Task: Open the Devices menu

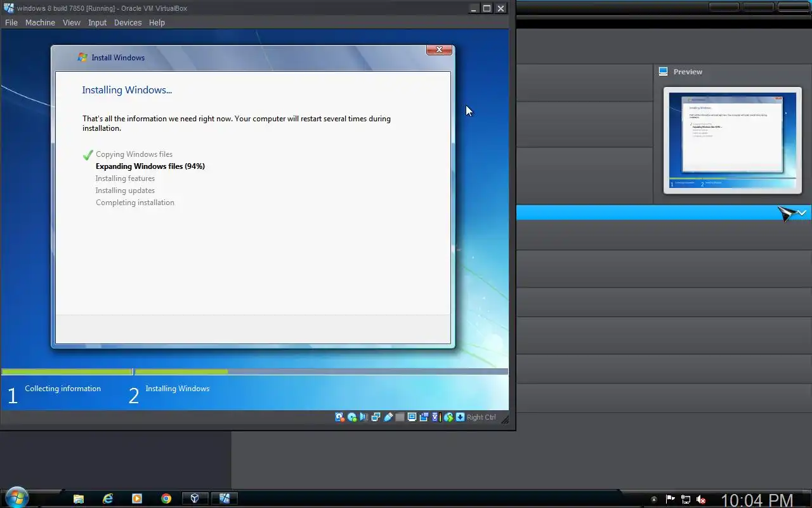Action: point(128,22)
